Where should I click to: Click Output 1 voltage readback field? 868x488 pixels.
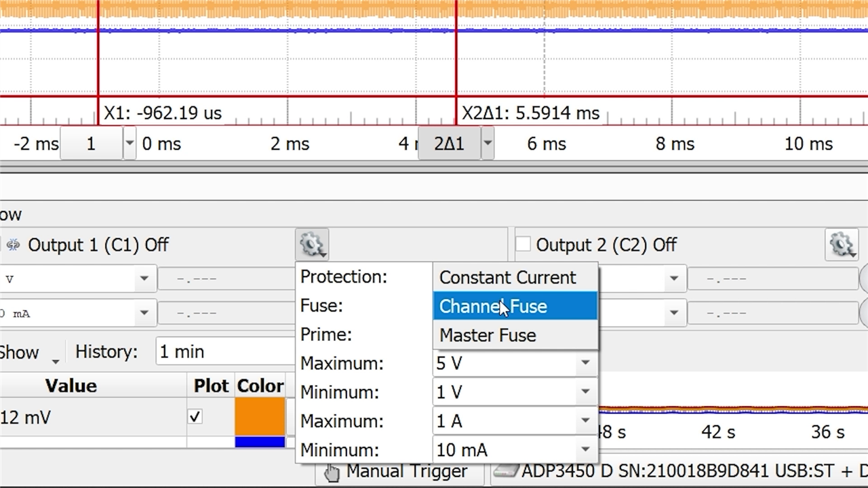click(226, 279)
